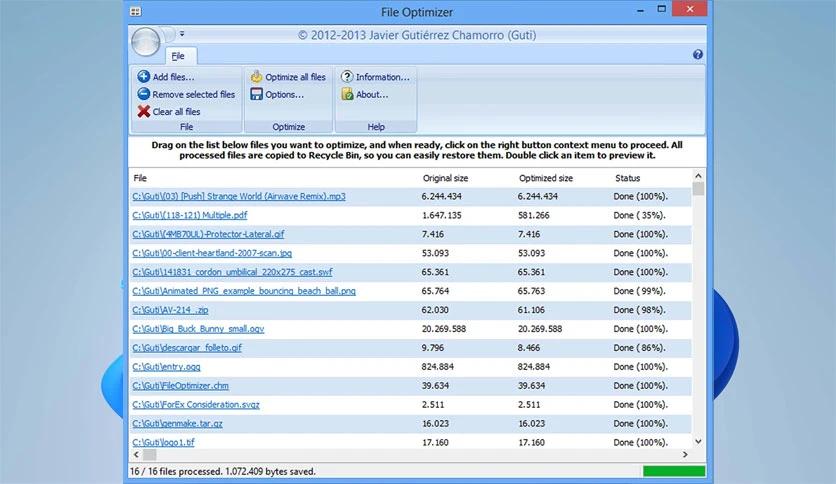The width and height of the screenshot is (836, 484).
Task: Click the Add files plus icon
Action: [143, 76]
